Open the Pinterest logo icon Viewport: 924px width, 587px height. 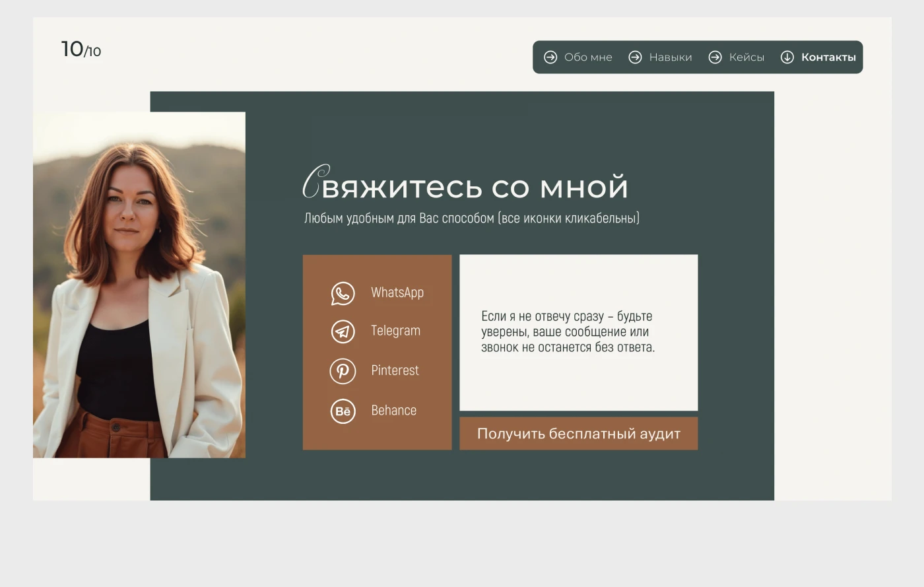click(x=343, y=371)
